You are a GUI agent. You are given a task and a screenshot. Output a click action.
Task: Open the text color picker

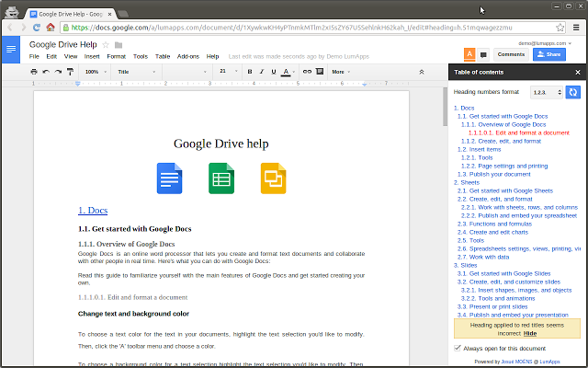pyautogui.click(x=287, y=72)
